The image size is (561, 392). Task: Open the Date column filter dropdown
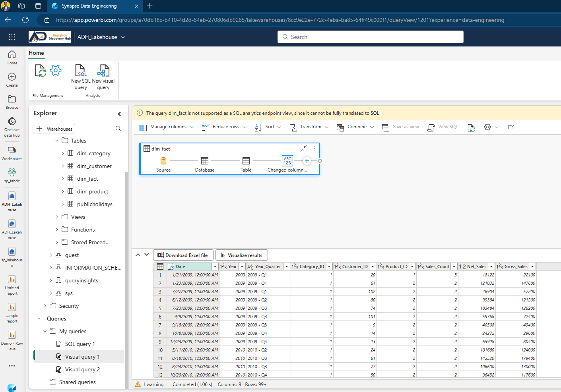point(215,266)
